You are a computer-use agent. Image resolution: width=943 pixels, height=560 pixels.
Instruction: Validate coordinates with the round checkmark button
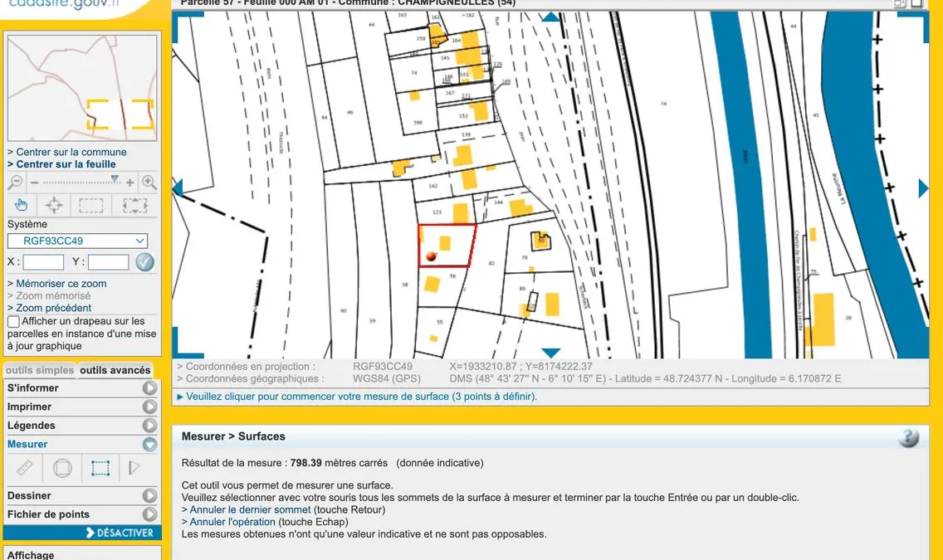144,262
